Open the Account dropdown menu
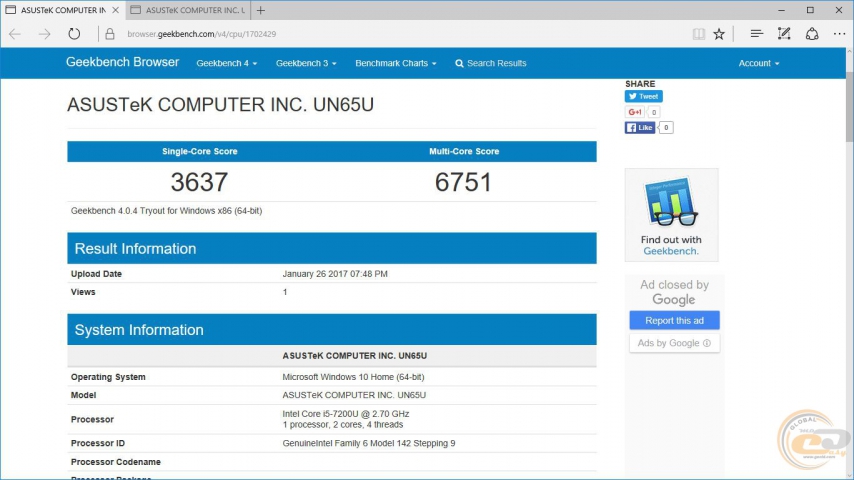This screenshot has width=854, height=480. [758, 63]
